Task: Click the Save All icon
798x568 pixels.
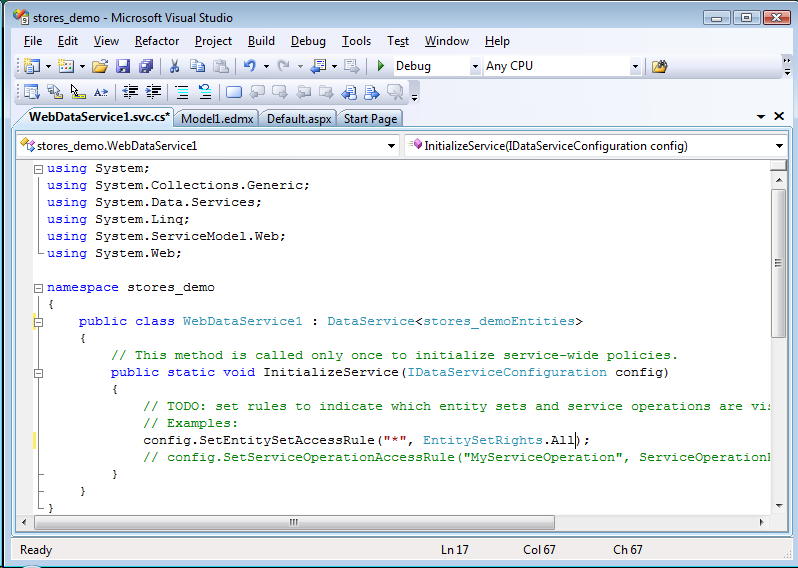Action: 146,66
